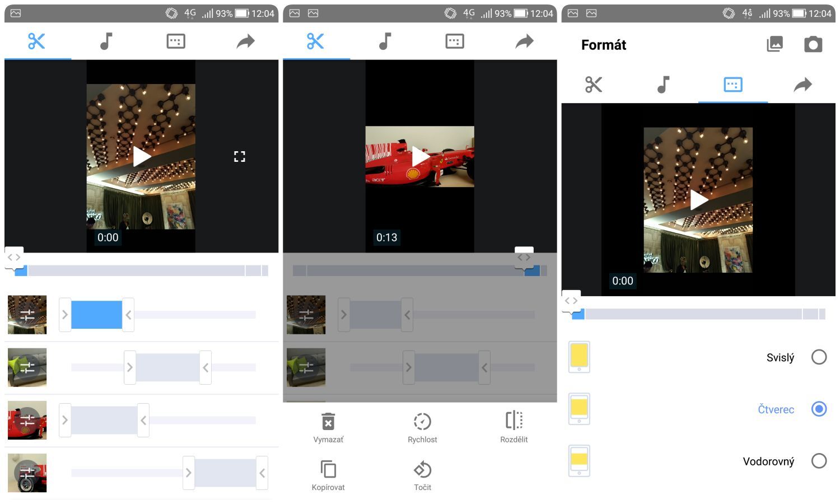The width and height of the screenshot is (840, 504).
Task: Tap the playhead arrows handle on the Formát screen
Action: click(x=571, y=301)
